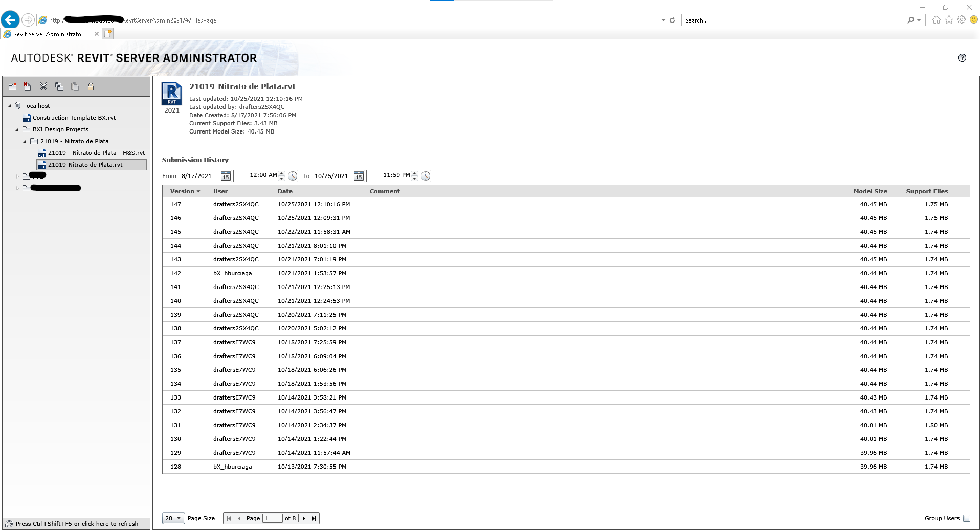Click the Delete item toolbar icon
The height and width of the screenshot is (531, 980).
(x=28, y=86)
